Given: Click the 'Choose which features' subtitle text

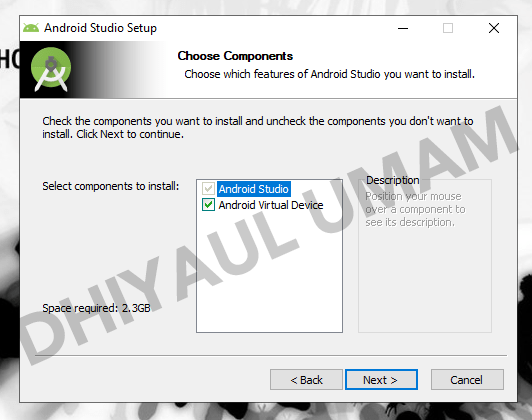Looking at the screenshot, I should [x=329, y=74].
